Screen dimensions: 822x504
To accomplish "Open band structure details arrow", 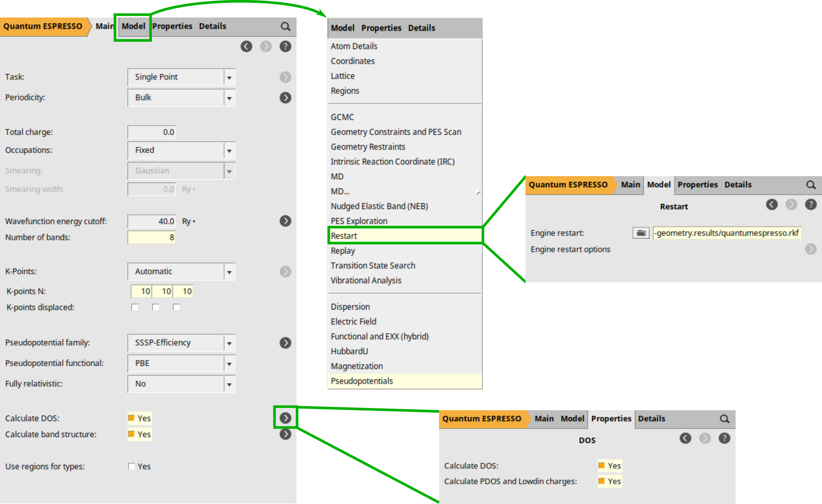I will [x=285, y=434].
